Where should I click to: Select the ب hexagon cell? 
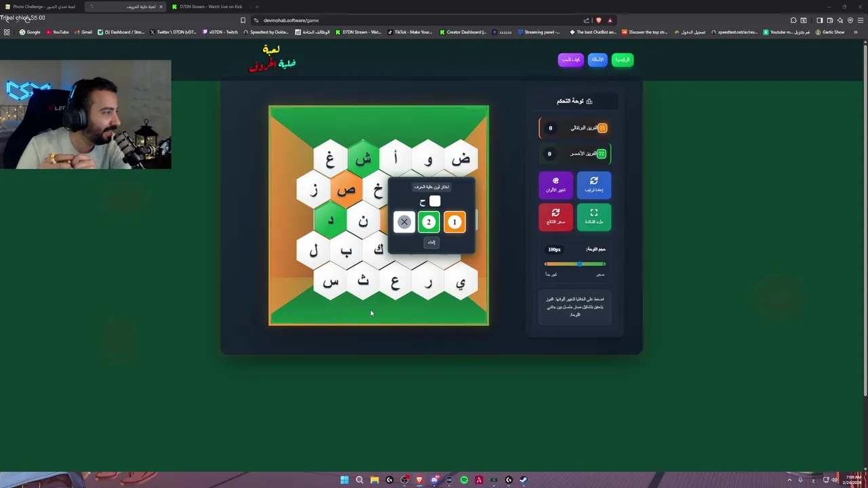pos(347,251)
